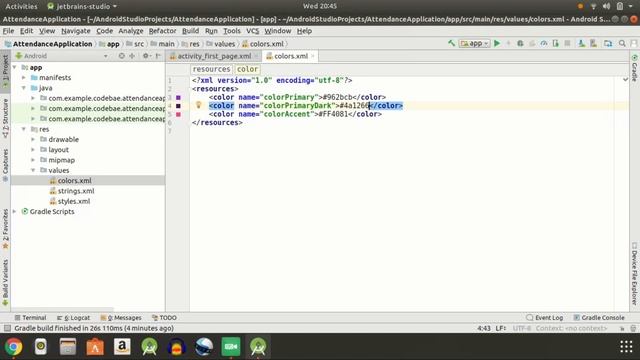This screenshot has height=360, width=640.
Task: Click AttendanceApplication breadcrumb in navigation bar
Action: tap(48, 44)
